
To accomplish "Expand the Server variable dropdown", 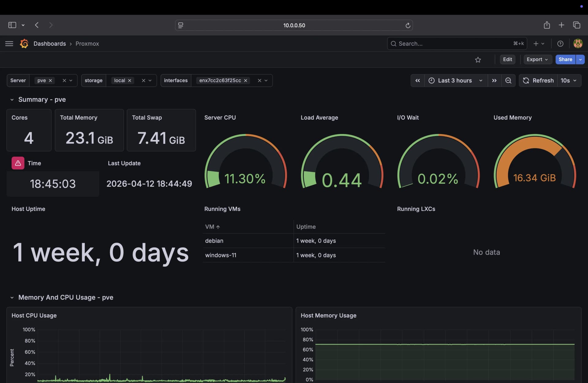I will (71, 80).
